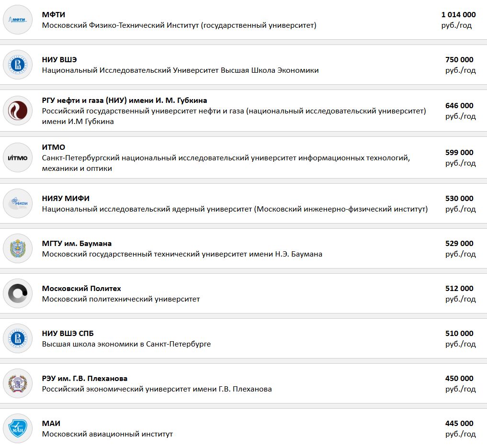The width and height of the screenshot is (487, 448).
Task: Click the НИУ ВШЭ СПБ logo
Action: 18,338
